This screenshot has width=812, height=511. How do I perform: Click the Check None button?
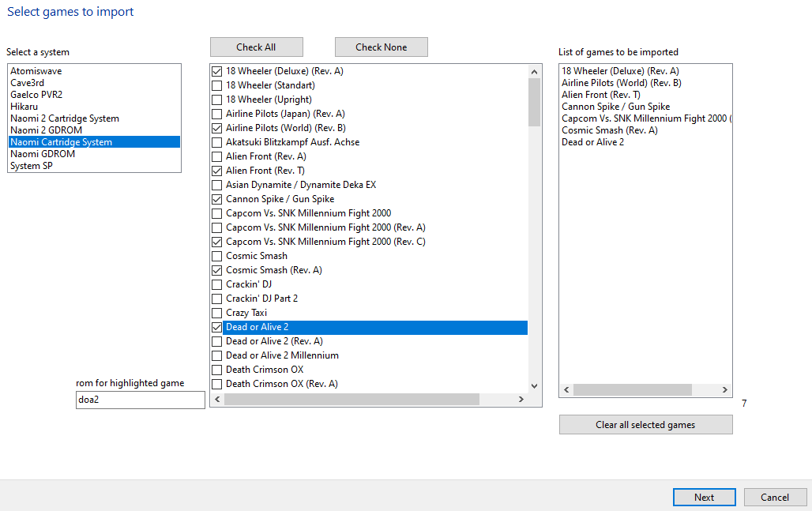tap(382, 47)
